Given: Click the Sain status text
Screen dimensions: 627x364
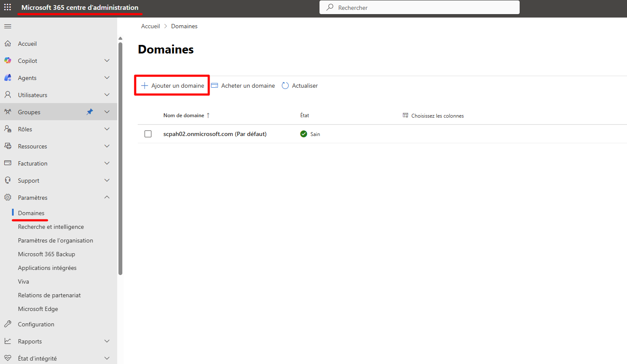Looking at the screenshot, I should 315,134.
